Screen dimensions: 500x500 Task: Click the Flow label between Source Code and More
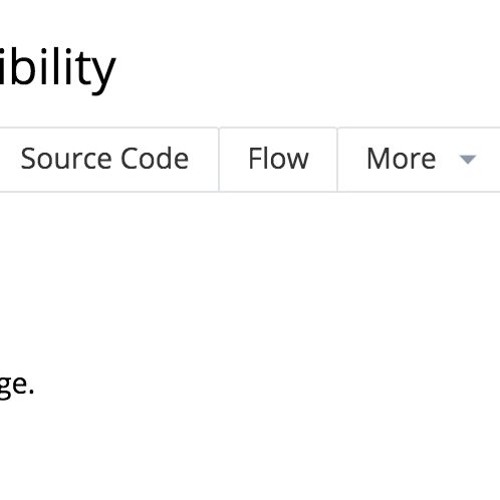[278, 159]
